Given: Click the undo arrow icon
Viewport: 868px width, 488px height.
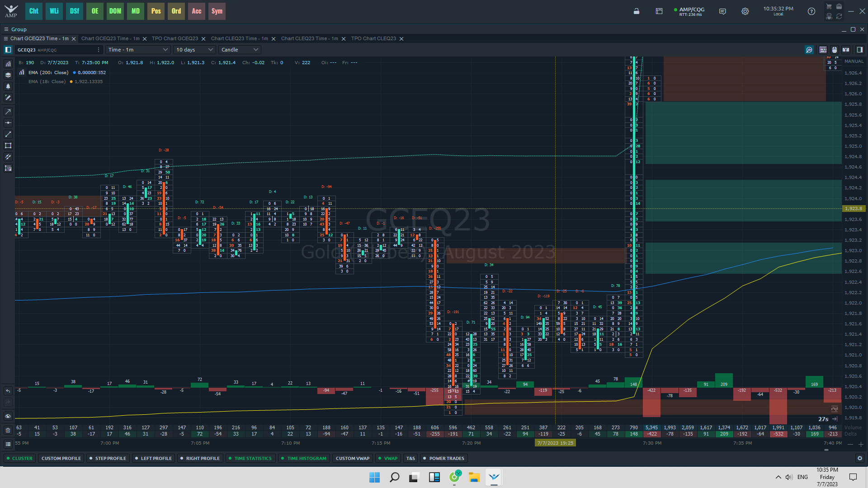Looking at the screenshot, I should click(x=8, y=391).
